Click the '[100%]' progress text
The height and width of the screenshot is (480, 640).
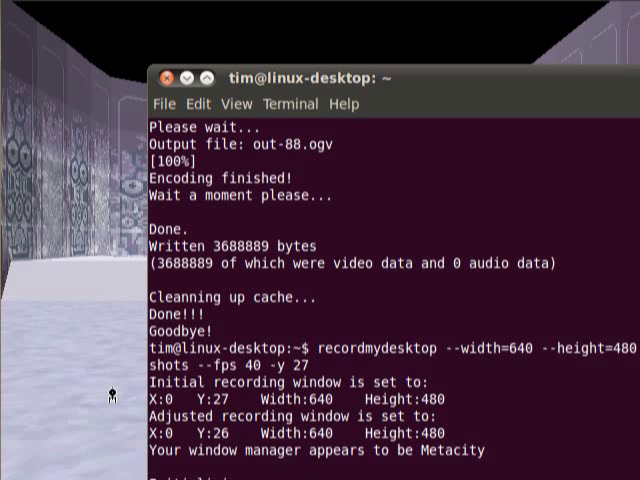tap(172, 161)
